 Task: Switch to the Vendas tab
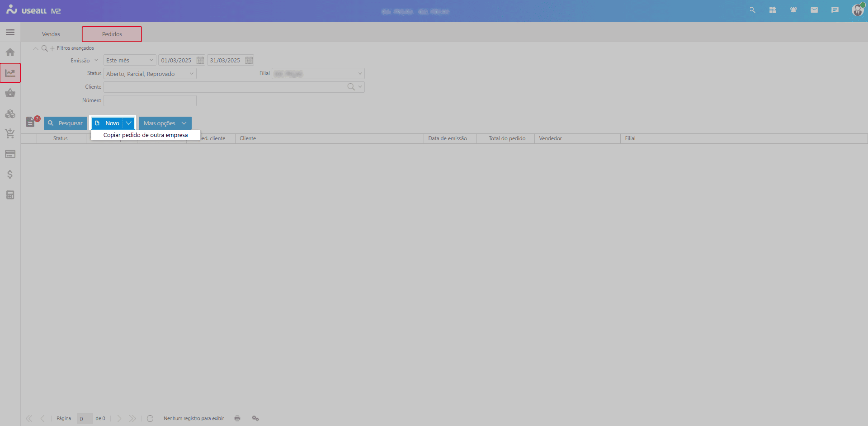(51, 34)
